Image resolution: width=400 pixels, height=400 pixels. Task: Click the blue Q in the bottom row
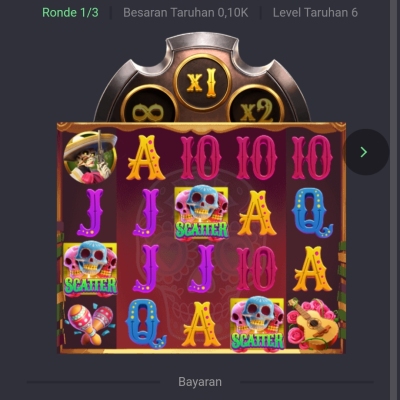[x=146, y=324]
